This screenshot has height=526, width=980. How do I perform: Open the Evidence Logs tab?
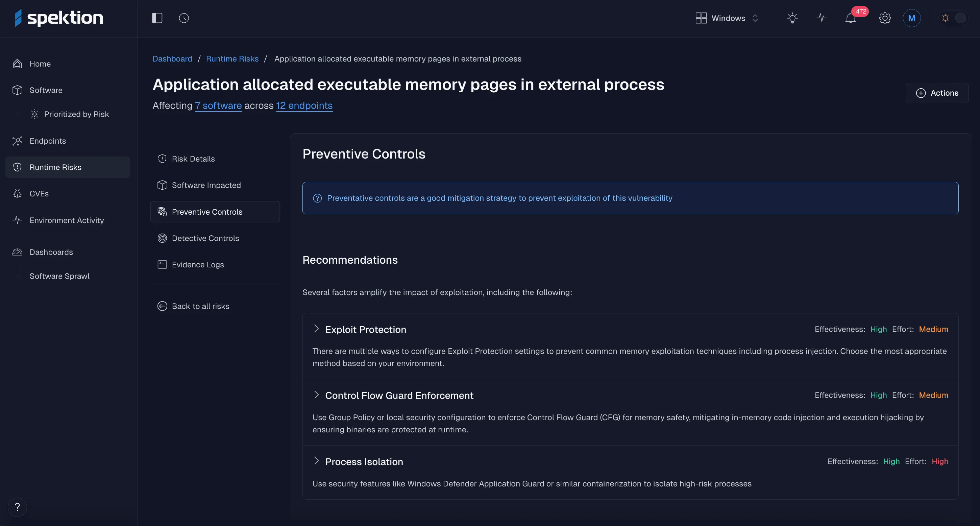[x=197, y=264]
